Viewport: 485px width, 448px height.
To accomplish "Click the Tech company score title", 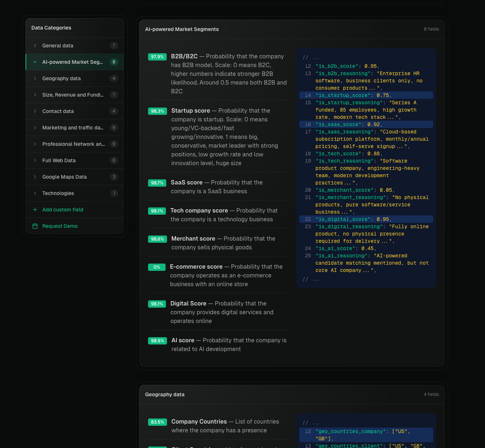I will click(x=199, y=210).
